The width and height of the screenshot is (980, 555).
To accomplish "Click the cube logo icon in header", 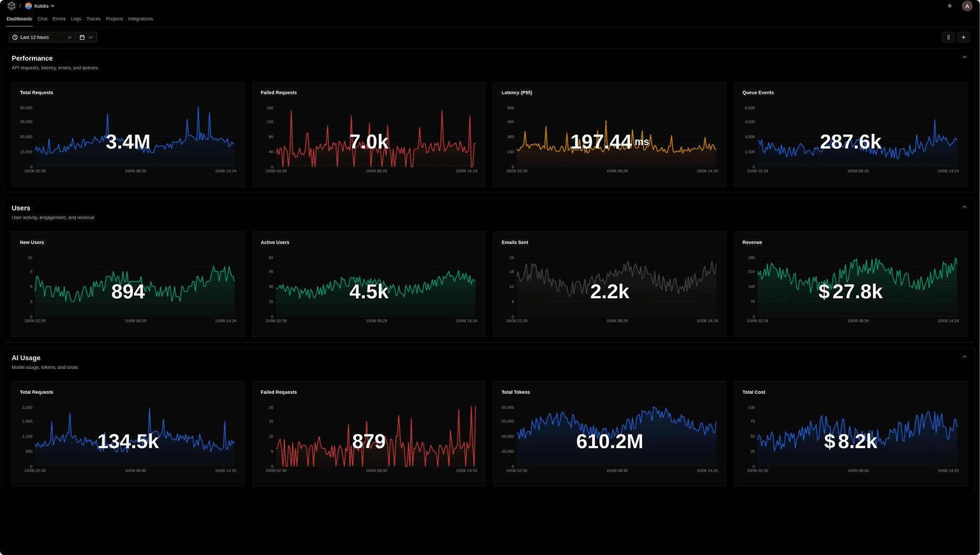I will (12, 6).
